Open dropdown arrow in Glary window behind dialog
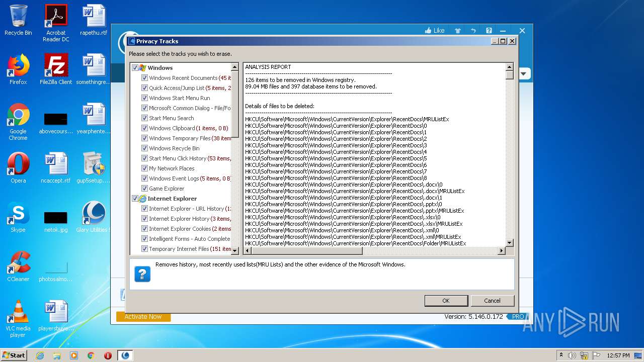This screenshot has height=362, width=644. point(523,74)
